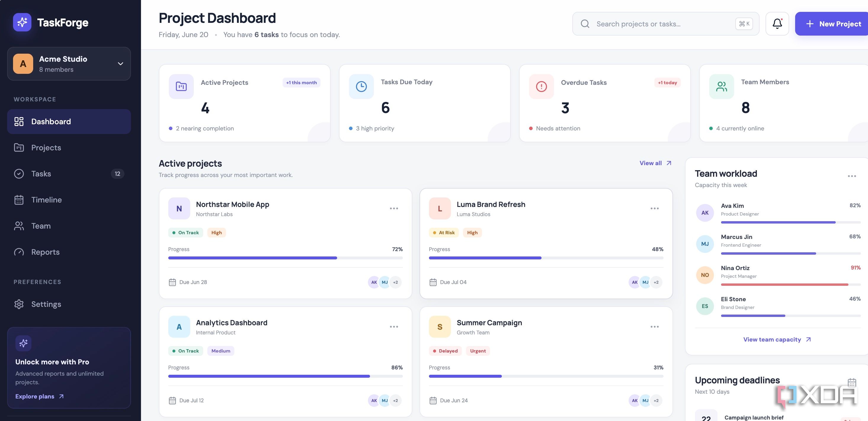The width and height of the screenshot is (868, 421).
Task: Click the Overdue Tasks alert icon
Action: (x=542, y=86)
